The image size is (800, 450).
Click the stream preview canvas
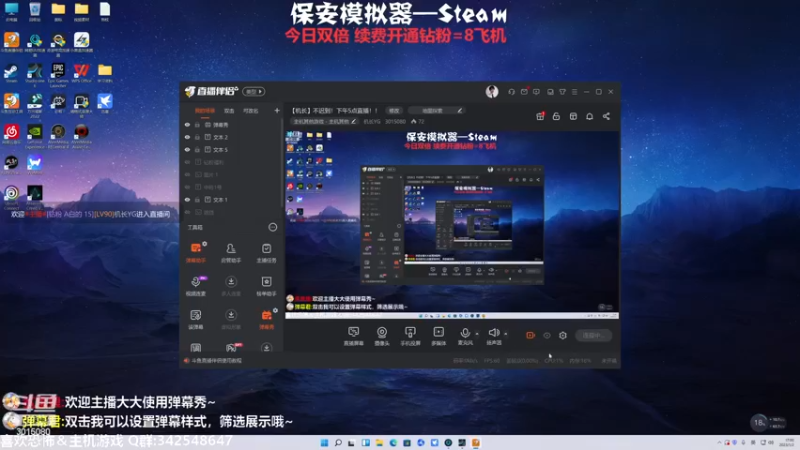coord(452,225)
